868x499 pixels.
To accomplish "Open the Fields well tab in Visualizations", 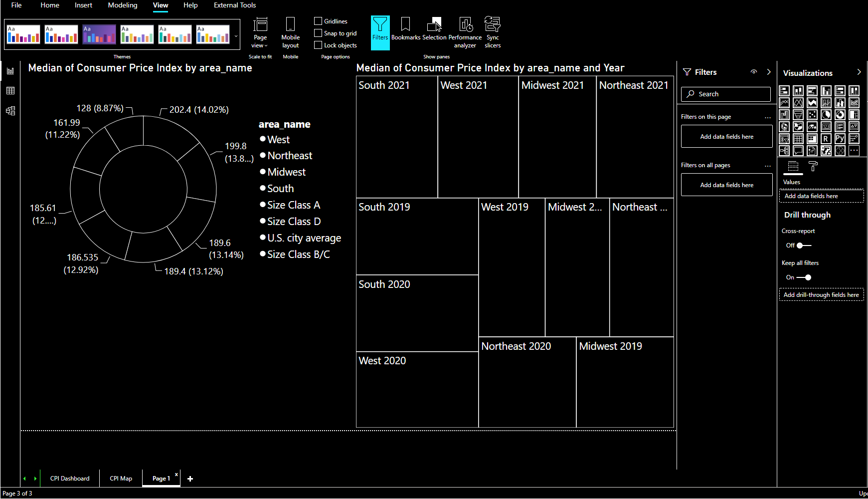I will tap(793, 167).
